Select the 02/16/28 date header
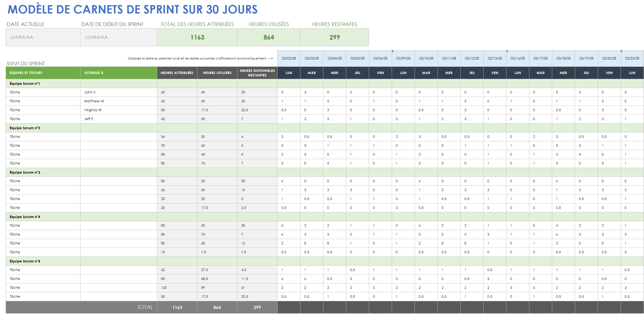Screen dimensions: 644x316 pyautogui.click(x=518, y=58)
